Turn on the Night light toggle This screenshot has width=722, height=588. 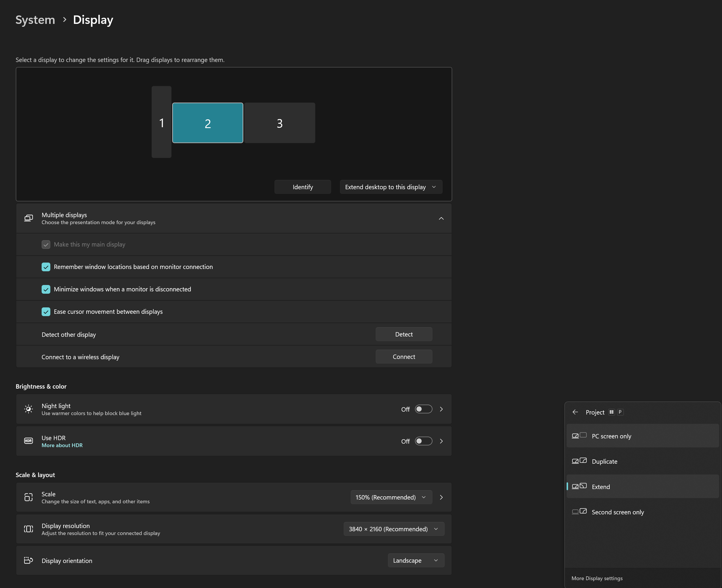[423, 409]
